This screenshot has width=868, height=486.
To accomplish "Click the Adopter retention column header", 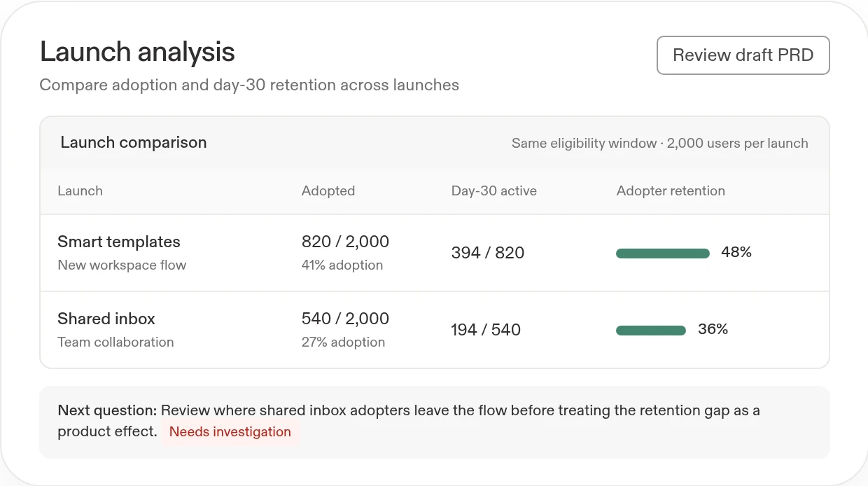I will [671, 191].
